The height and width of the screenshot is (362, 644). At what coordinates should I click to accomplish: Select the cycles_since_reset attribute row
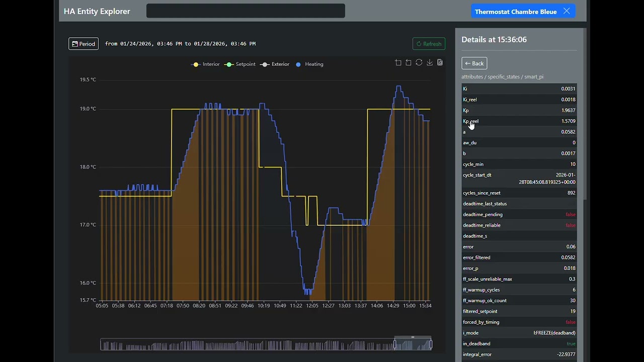pyautogui.click(x=519, y=193)
